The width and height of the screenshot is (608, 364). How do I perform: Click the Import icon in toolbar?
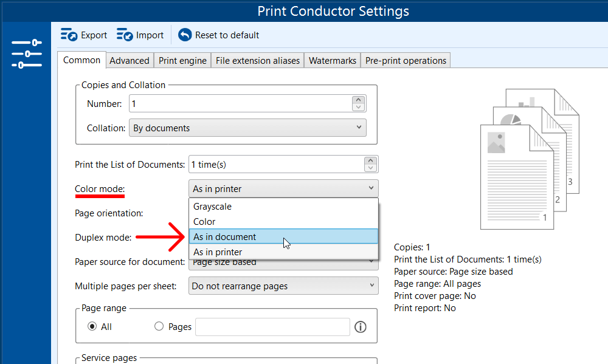point(125,35)
